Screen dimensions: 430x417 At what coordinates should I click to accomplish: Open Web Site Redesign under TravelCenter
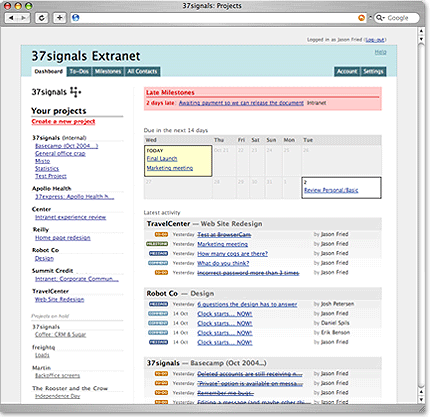tap(59, 299)
